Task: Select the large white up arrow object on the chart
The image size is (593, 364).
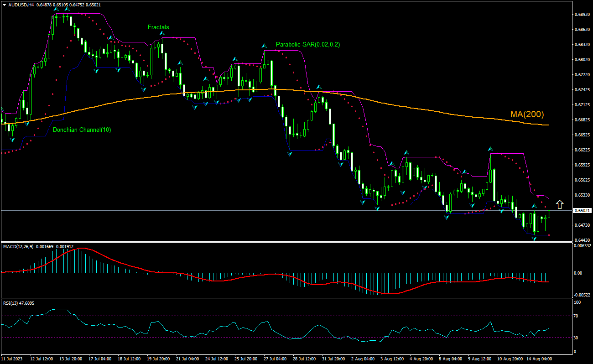Action: coord(560,204)
